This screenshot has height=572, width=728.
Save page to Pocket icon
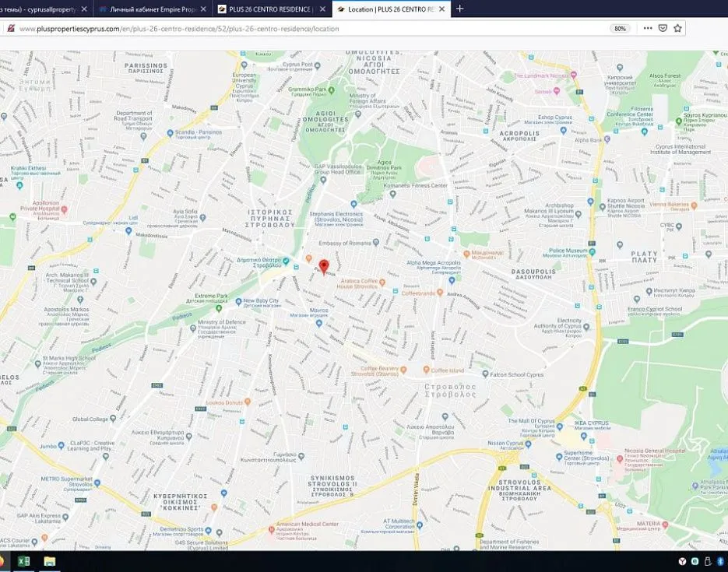663,28
